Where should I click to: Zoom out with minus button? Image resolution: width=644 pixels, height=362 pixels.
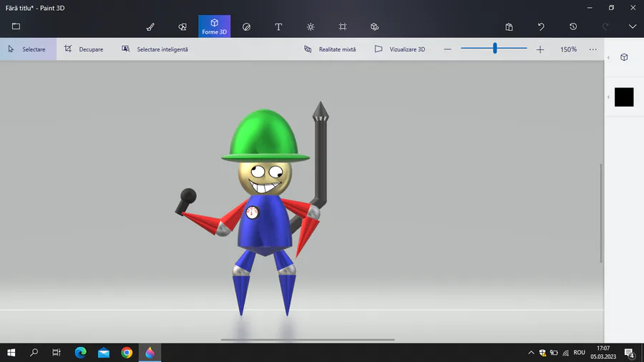(x=448, y=49)
